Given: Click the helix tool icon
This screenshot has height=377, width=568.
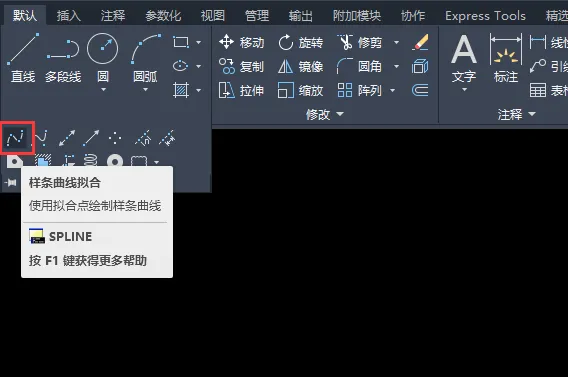Looking at the screenshot, I should tap(91, 161).
